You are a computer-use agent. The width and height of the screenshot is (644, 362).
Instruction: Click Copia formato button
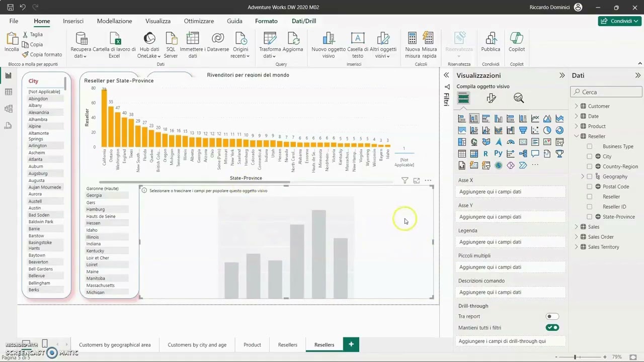42,54
